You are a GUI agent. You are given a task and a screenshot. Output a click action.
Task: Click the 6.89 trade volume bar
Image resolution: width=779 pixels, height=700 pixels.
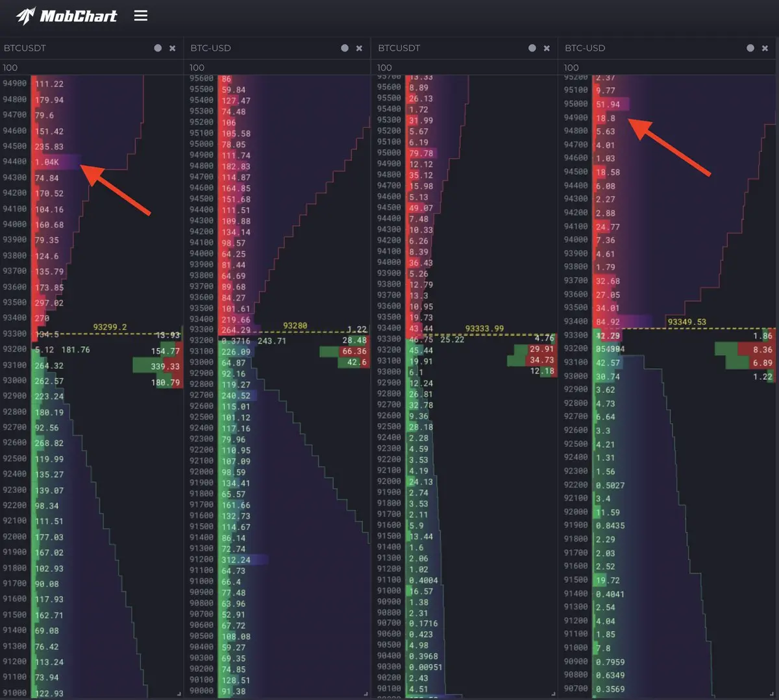click(x=751, y=363)
